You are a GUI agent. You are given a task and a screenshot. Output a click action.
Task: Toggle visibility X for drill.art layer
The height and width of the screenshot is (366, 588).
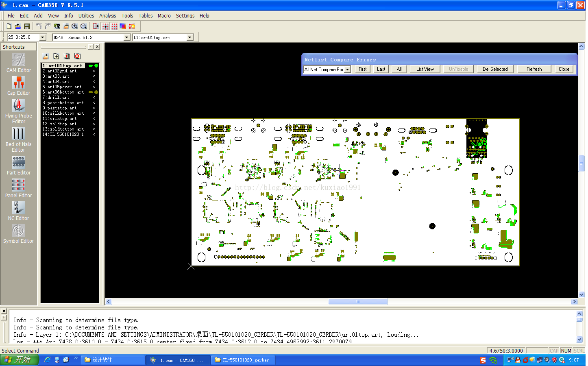tap(94, 97)
